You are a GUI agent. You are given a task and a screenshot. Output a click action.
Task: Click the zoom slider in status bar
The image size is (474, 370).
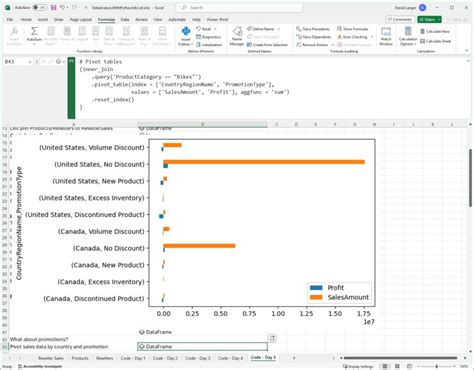(436, 366)
